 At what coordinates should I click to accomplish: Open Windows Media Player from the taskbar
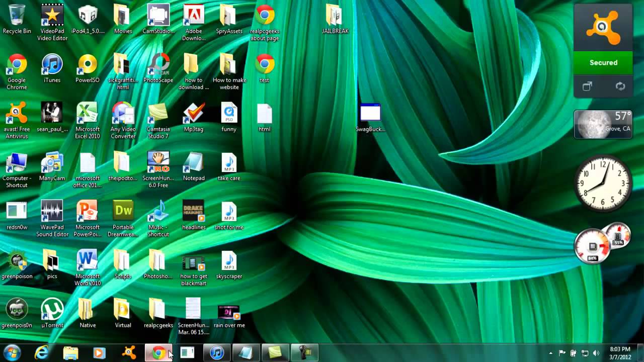pos(99,353)
